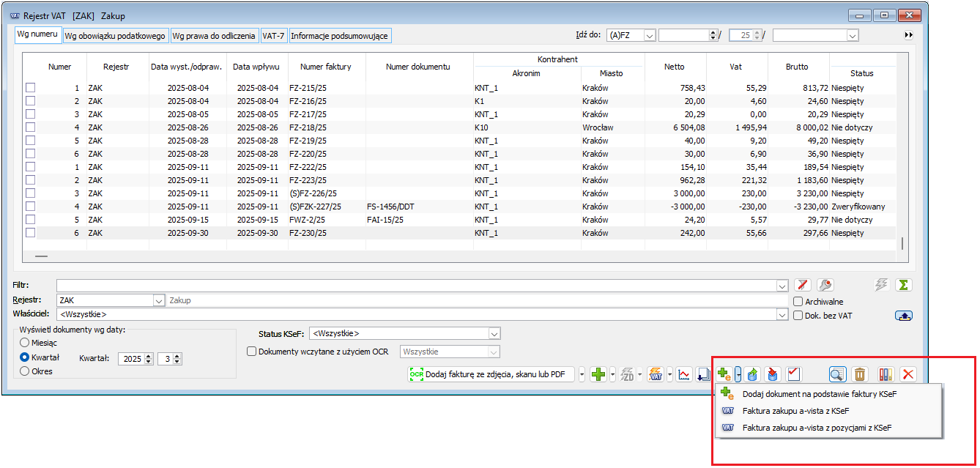Screen dimensions: 980x468
Task: Click the Brutto column header
Action: pos(797,67)
